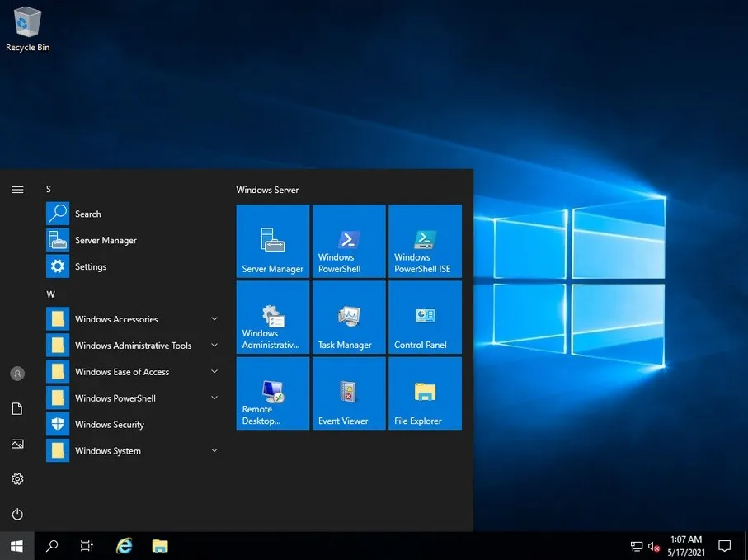Launch the Task Manager tile
The height and width of the screenshot is (560, 748).
(349, 318)
